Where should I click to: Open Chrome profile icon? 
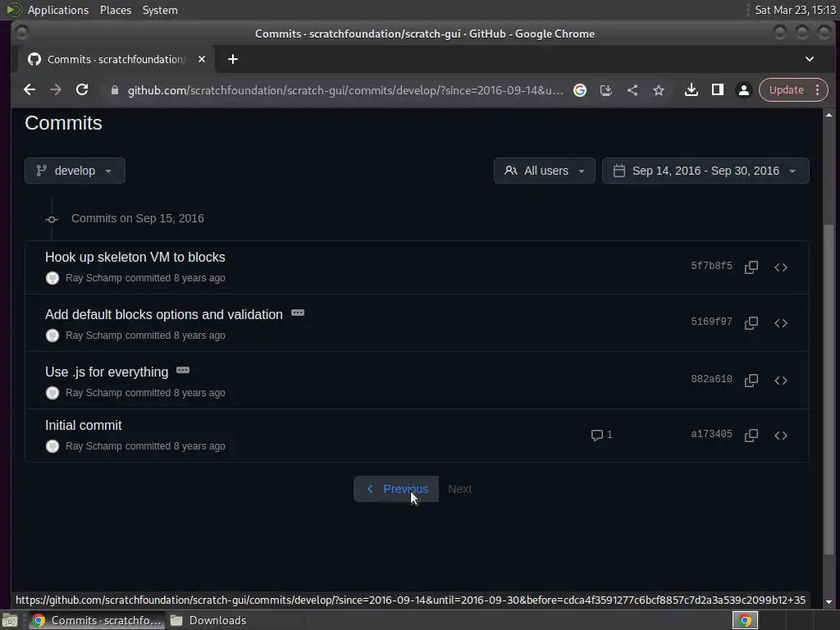coord(743,90)
